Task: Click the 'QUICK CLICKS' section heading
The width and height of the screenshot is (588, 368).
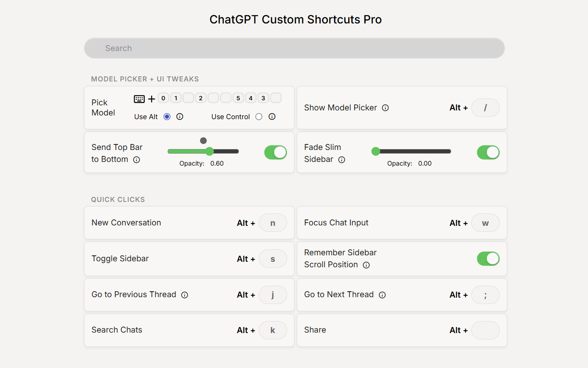Action: pyautogui.click(x=118, y=200)
